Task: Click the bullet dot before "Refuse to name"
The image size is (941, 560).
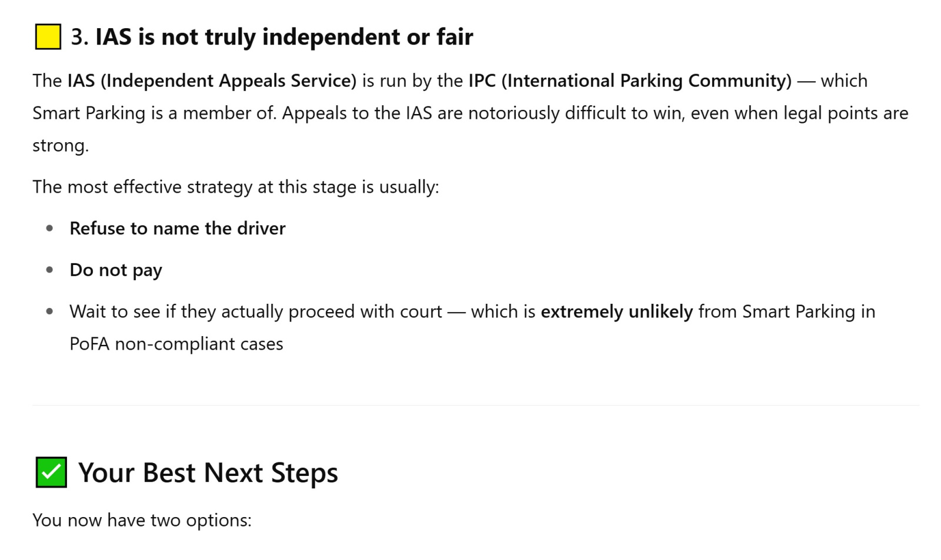Action: (x=49, y=228)
